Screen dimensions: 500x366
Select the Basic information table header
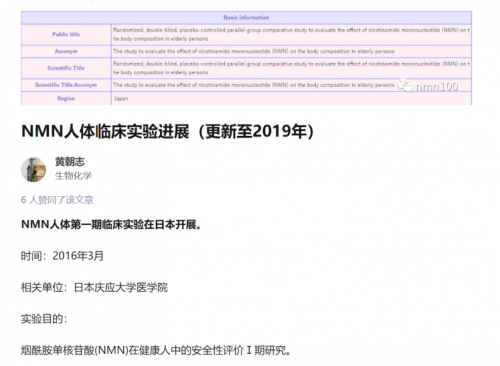(246, 18)
